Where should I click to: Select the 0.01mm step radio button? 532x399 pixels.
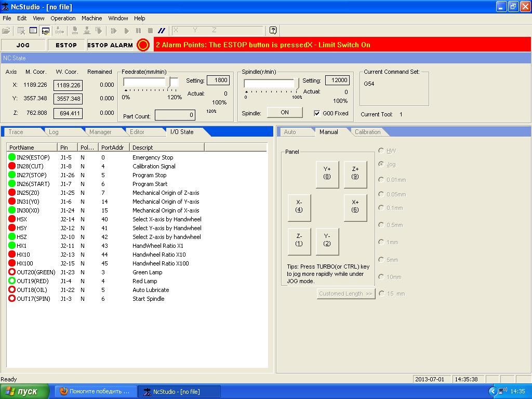point(381,179)
